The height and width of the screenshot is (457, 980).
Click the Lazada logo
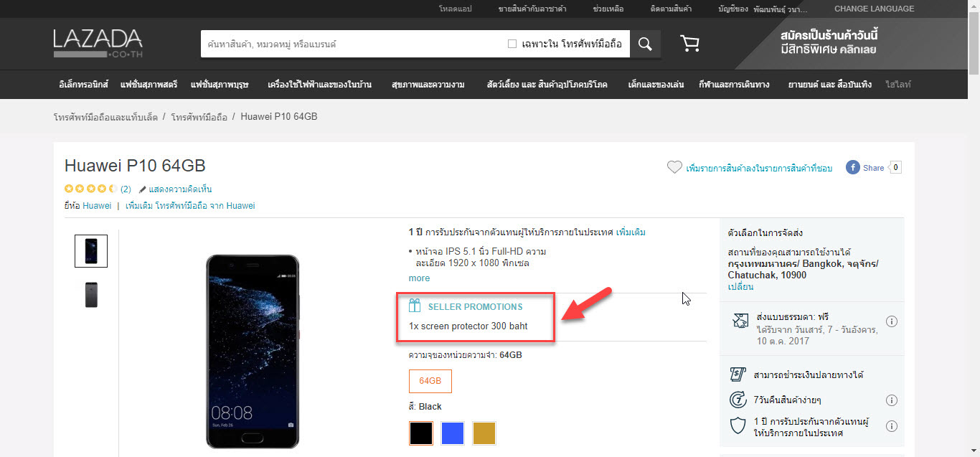click(98, 43)
